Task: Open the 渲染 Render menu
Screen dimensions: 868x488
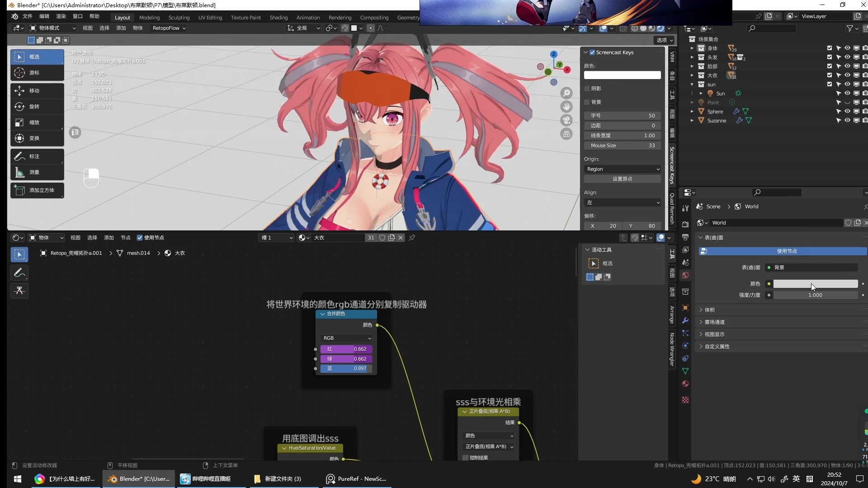Action: pos(61,16)
